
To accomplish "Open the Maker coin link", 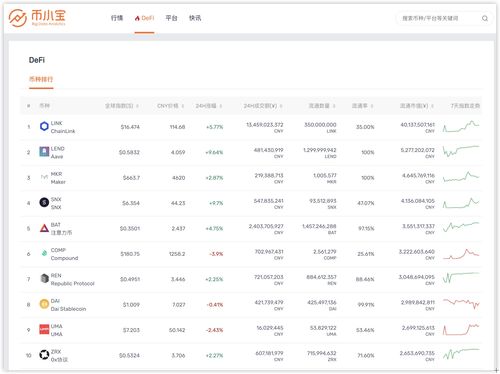I will click(x=58, y=182).
